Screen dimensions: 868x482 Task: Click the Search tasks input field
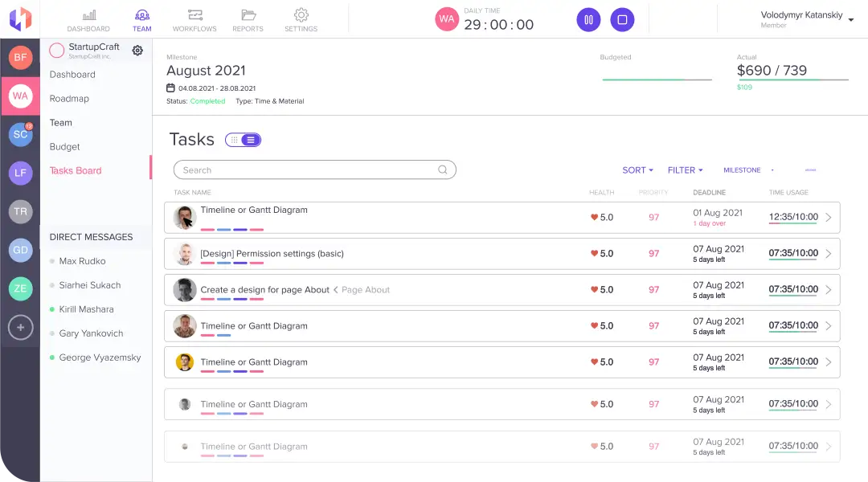[x=305, y=170]
